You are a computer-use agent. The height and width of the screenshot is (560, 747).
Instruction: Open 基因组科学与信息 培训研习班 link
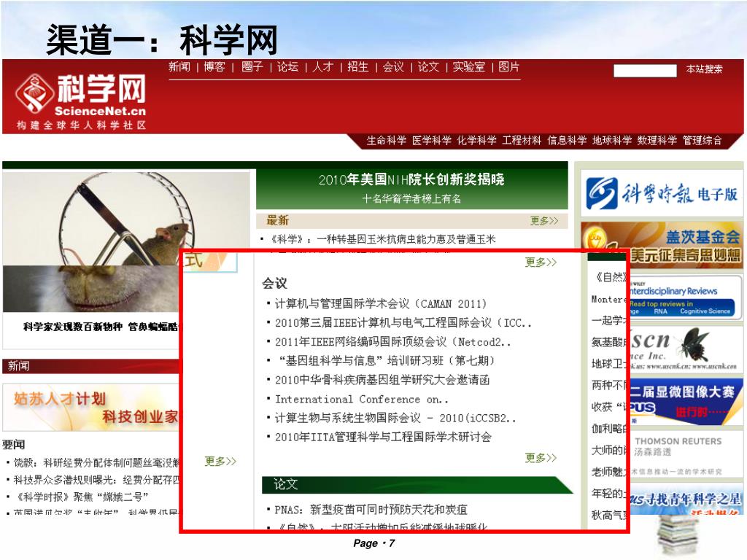[387, 360]
